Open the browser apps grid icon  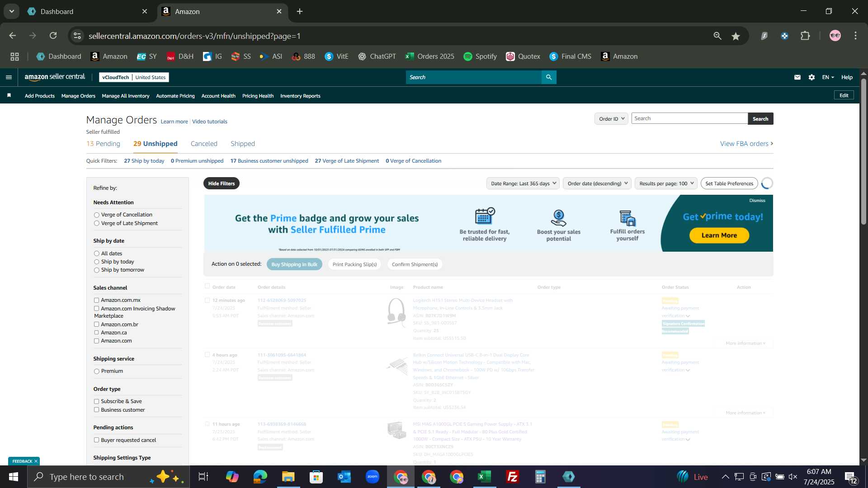tap(15, 56)
